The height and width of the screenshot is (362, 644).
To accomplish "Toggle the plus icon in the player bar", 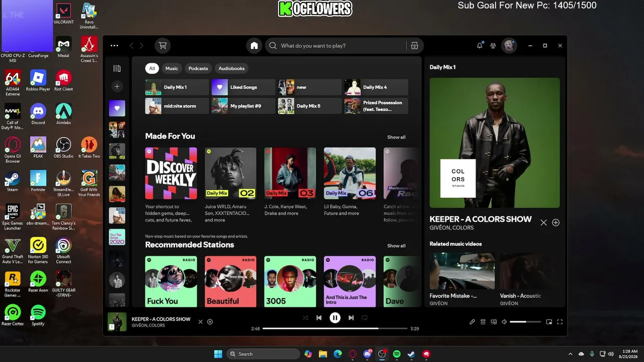I will [x=210, y=322].
